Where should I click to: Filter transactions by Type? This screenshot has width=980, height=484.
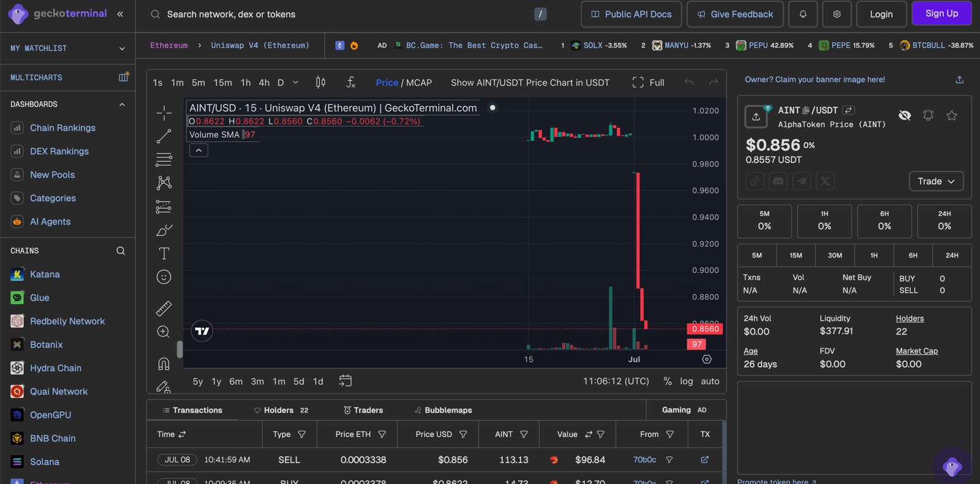(x=301, y=434)
